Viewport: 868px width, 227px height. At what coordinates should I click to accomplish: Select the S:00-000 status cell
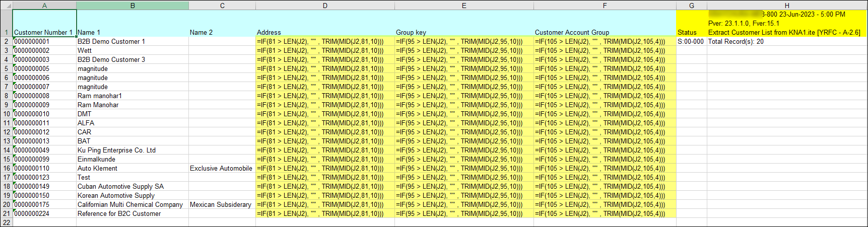692,41
